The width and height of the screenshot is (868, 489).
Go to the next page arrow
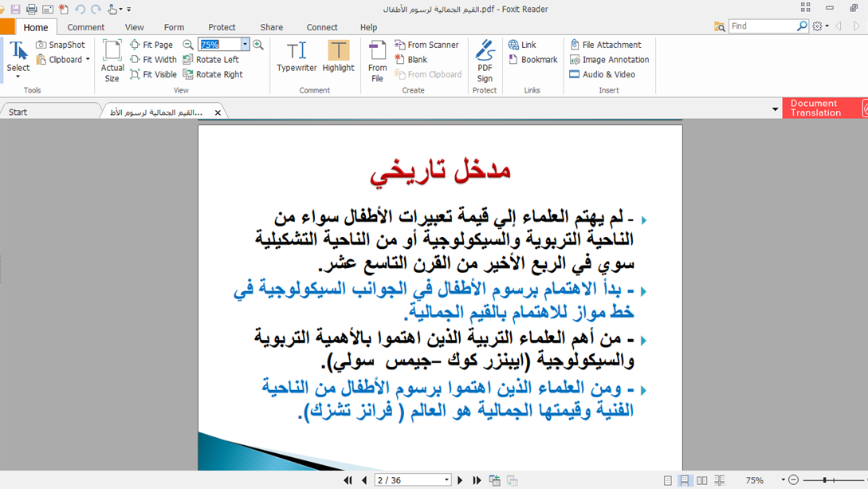(460, 480)
